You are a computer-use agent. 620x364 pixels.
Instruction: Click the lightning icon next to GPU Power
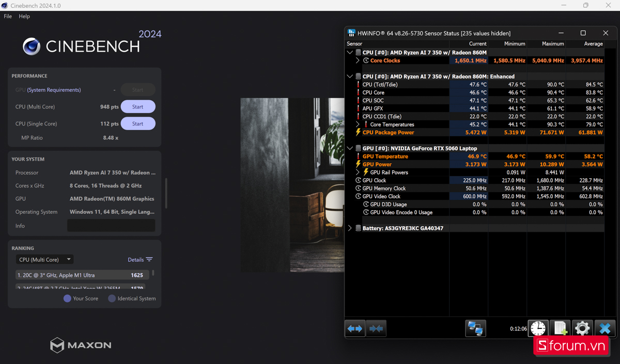(x=358, y=164)
